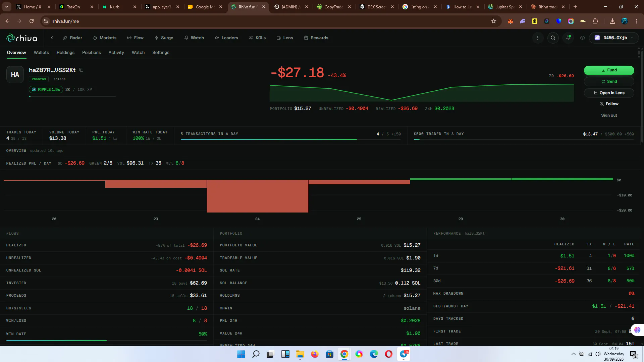This screenshot has height=362, width=644.
Task: Open the Settings tab
Action: click(161, 53)
